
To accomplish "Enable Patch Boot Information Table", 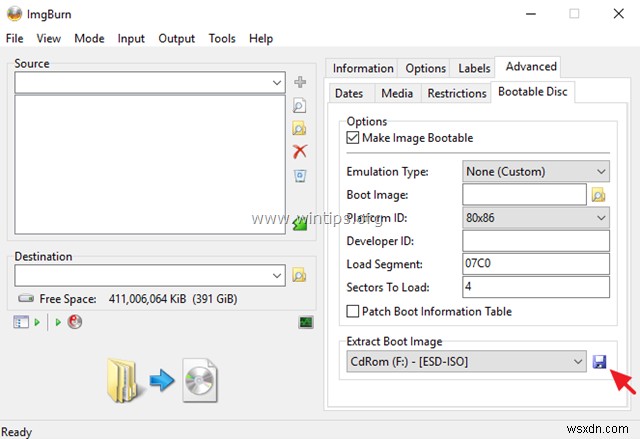I will (353, 311).
